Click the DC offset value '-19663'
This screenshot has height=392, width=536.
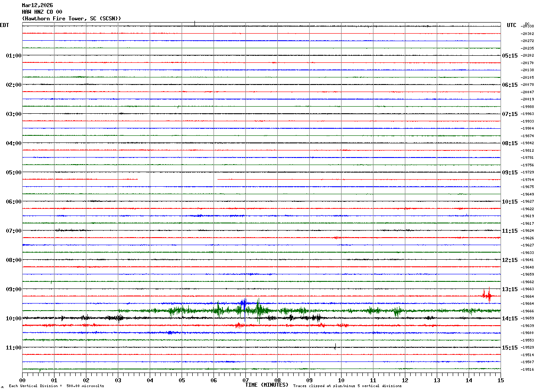(528, 289)
